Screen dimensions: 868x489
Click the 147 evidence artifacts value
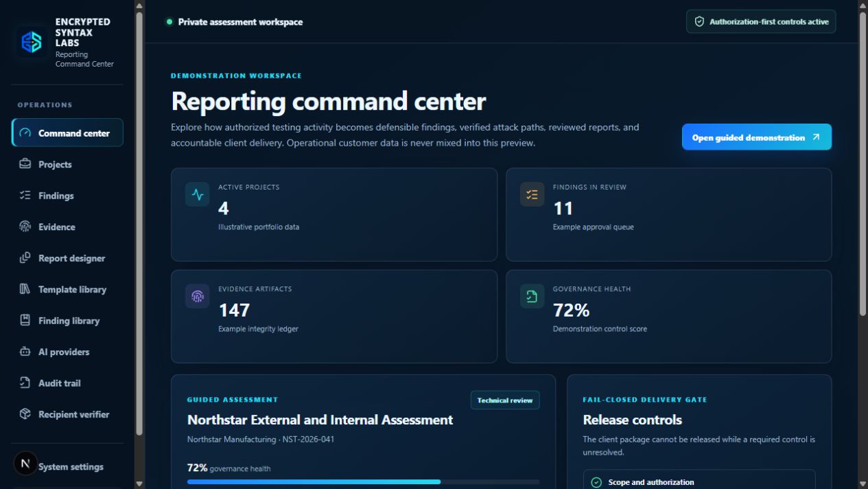[x=234, y=310]
